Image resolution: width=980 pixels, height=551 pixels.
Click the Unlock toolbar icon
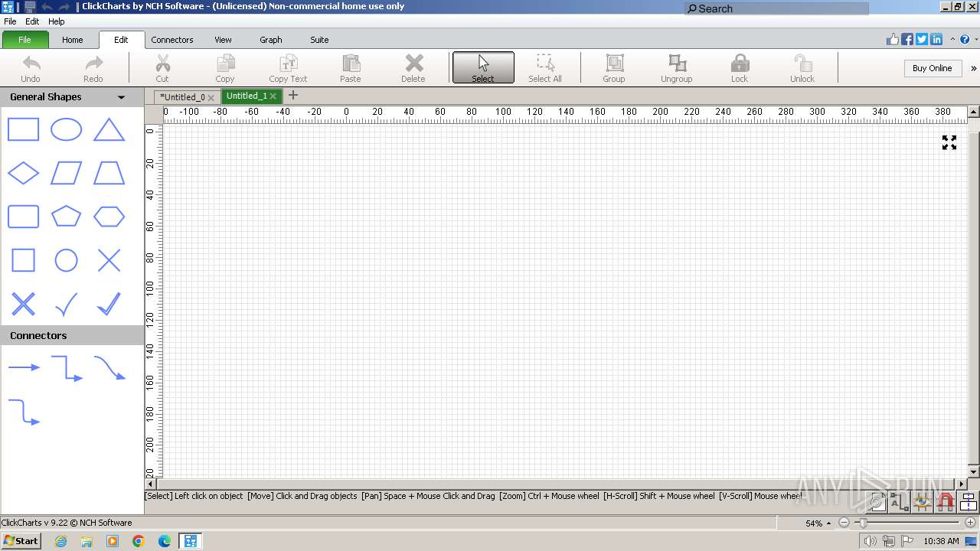[802, 68]
